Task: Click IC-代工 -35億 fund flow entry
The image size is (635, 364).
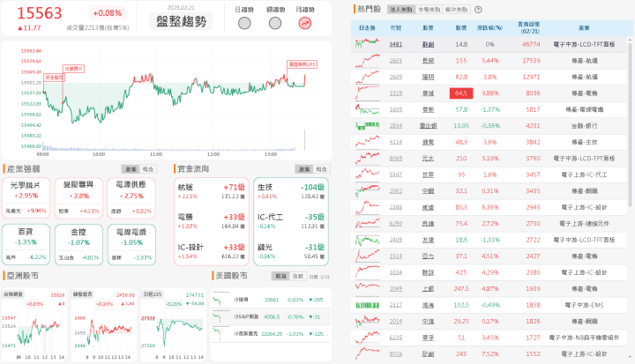Action: 291,221
